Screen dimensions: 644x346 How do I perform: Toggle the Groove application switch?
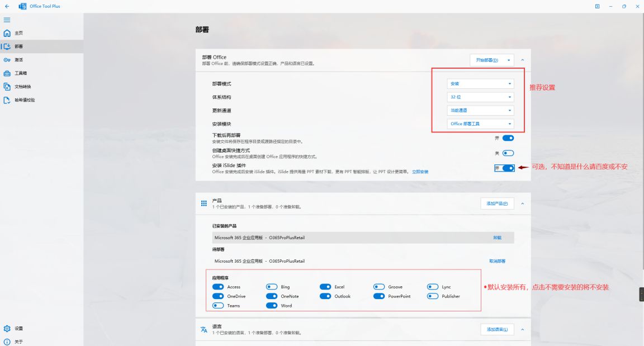pyautogui.click(x=379, y=287)
